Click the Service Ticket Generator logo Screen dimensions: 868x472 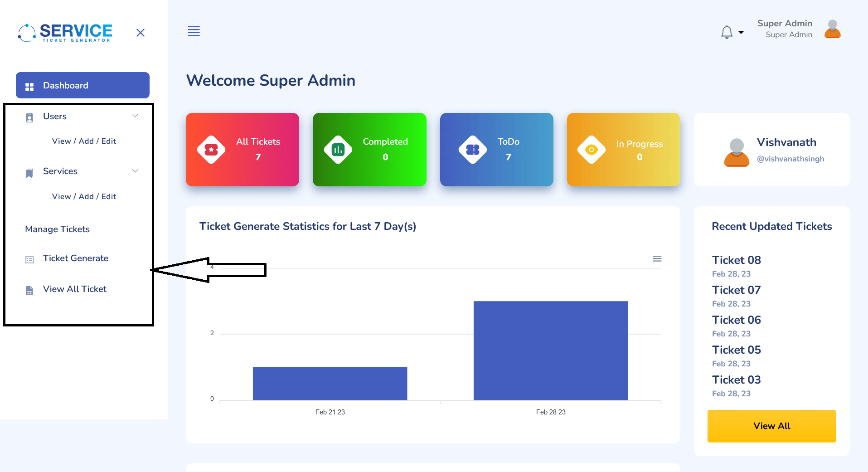[66, 33]
